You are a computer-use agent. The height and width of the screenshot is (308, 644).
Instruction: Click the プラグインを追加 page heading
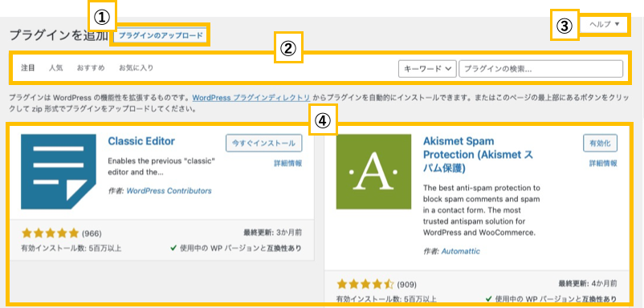[x=58, y=35]
